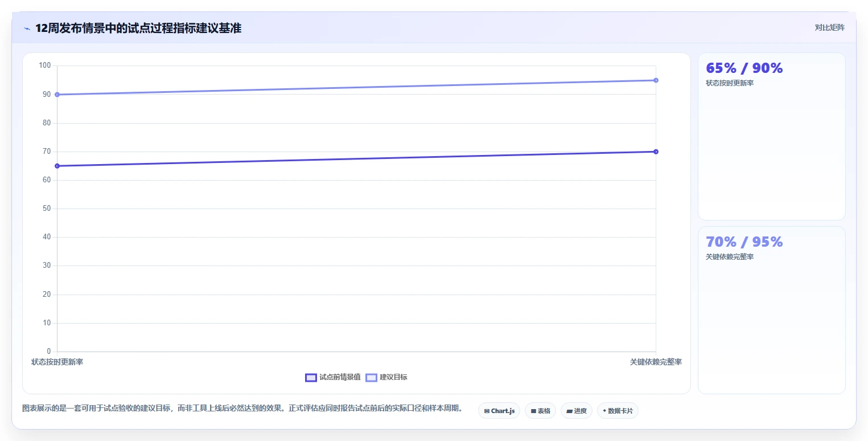Click the 试点前情景值 point at 关键依赖完整率
This screenshot has height=441, width=868.
coord(656,152)
